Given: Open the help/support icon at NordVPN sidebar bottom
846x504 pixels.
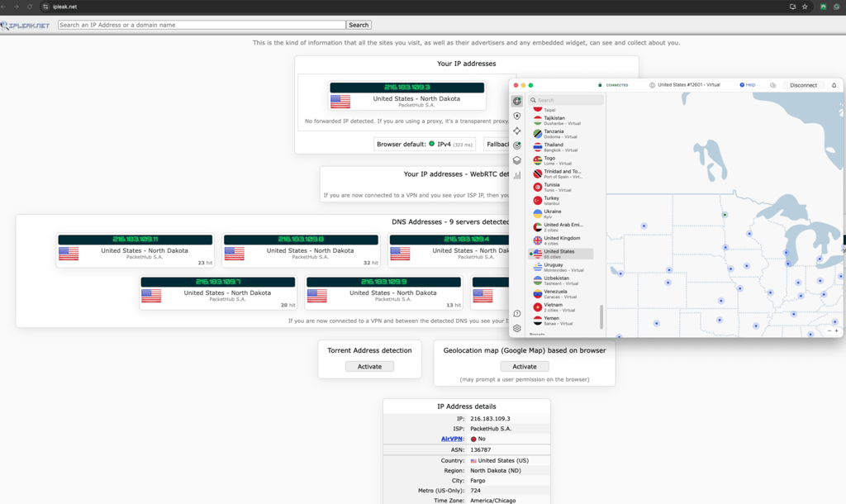Looking at the screenshot, I should (x=517, y=313).
